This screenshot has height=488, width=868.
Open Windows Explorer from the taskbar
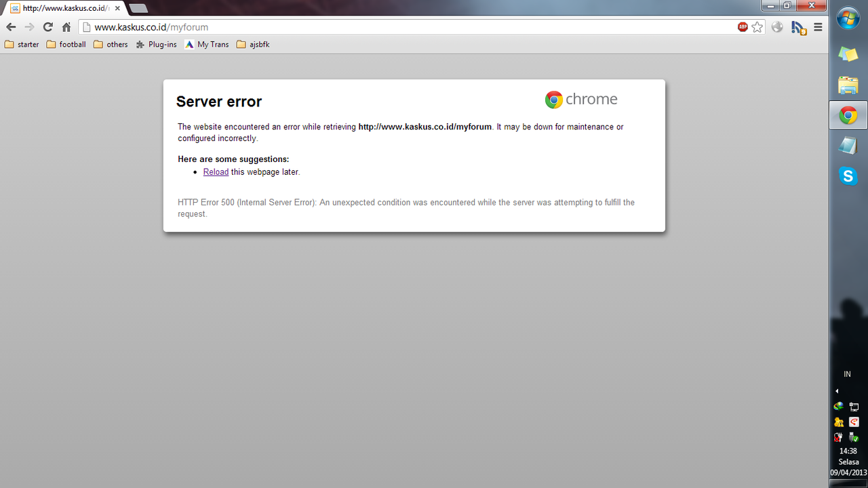point(848,85)
